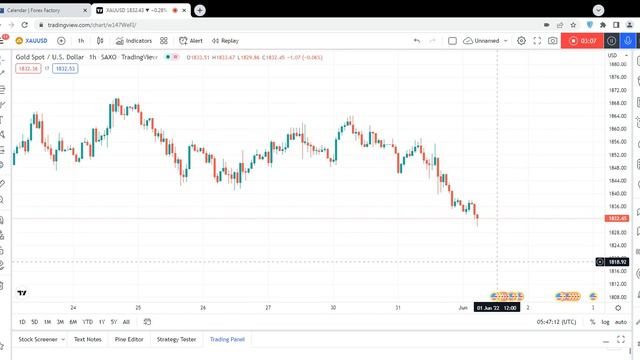640x360 pixels.
Task: Open the browser extensions puzzle icon
Action: pyautogui.click(x=603, y=25)
